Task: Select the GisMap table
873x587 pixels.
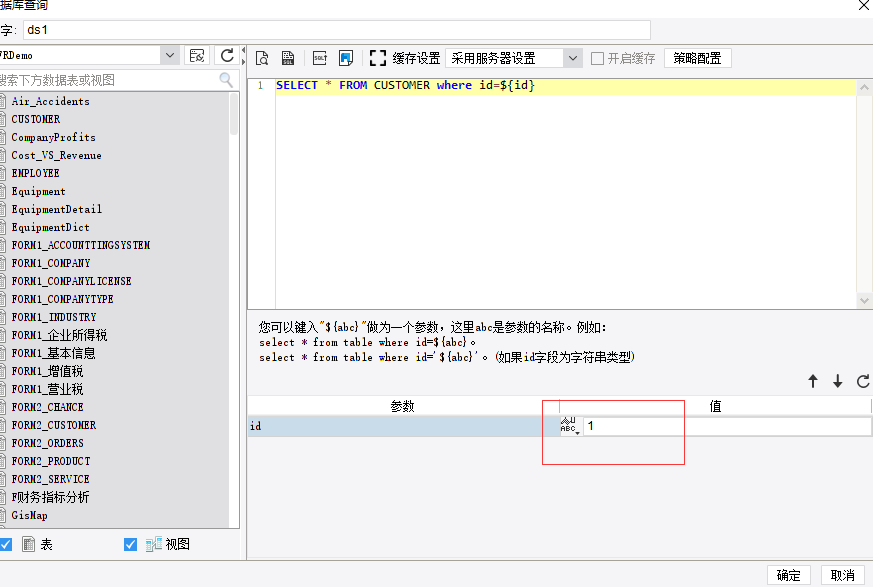Action: (29, 515)
